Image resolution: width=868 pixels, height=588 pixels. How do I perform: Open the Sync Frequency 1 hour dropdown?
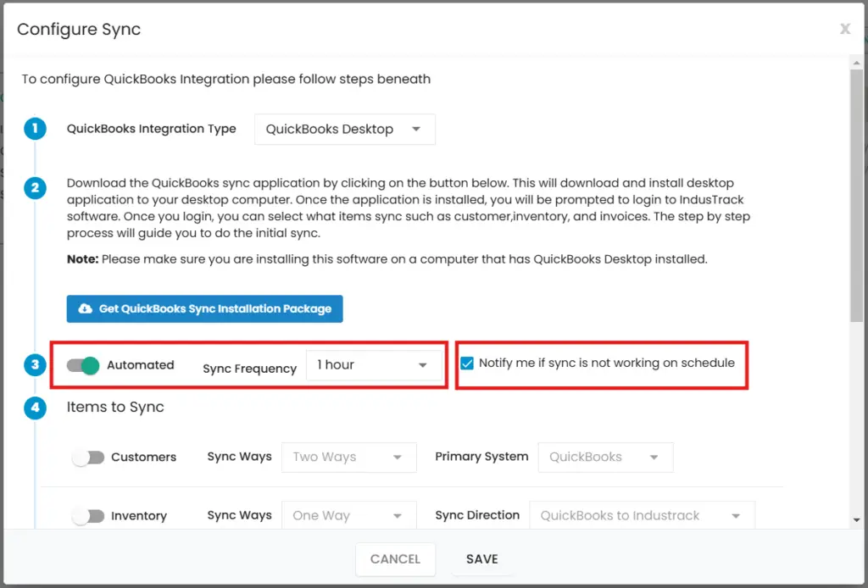click(374, 365)
